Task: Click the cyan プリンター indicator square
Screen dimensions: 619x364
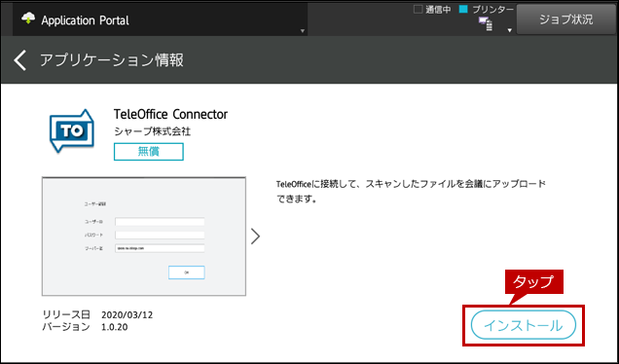Action: pos(463,9)
